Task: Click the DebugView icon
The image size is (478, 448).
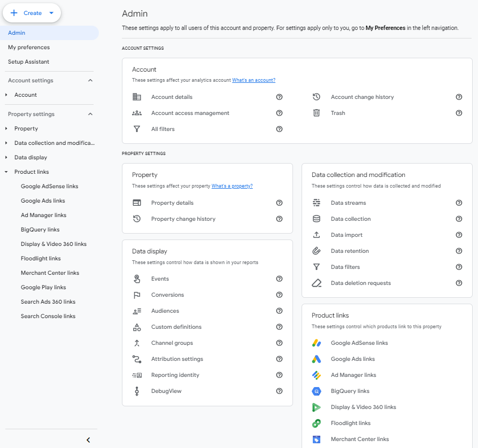Action: point(137,391)
